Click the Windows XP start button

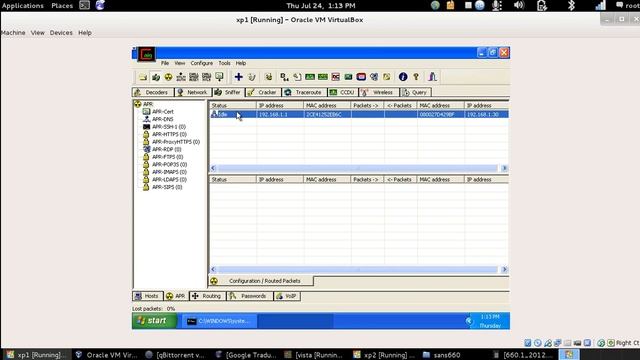pyautogui.click(x=155, y=321)
